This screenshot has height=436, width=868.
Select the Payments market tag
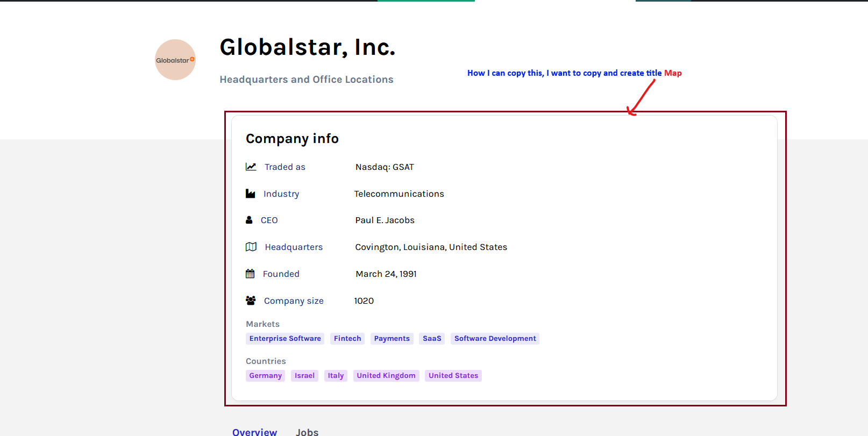[x=392, y=339]
